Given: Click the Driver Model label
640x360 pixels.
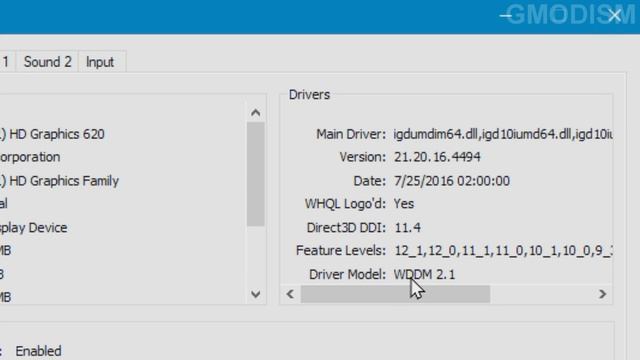Looking at the screenshot, I should click(347, 274).
